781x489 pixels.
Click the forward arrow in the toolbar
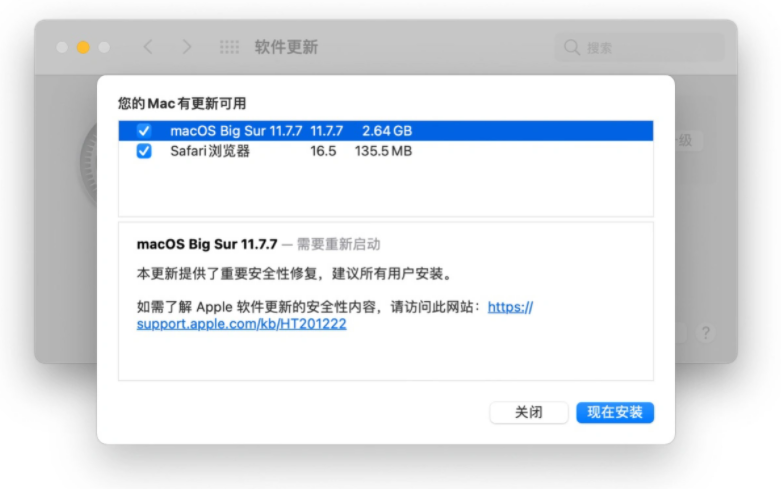(x=187, y=47)
